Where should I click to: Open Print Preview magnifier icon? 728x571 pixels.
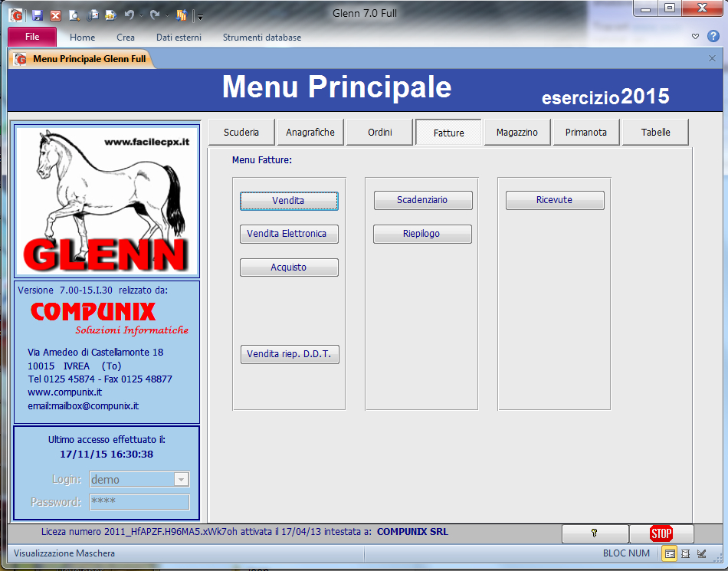tap(74, 16)
